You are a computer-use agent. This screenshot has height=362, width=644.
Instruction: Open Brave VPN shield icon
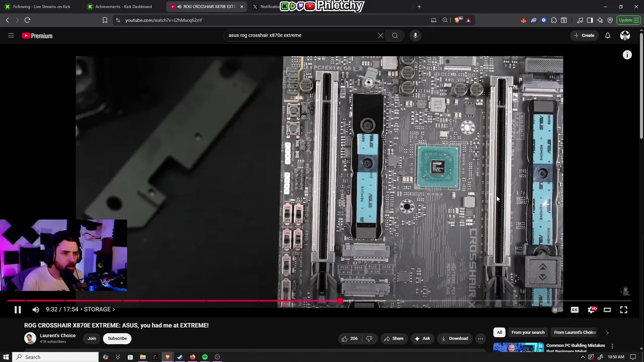[610, 20]
